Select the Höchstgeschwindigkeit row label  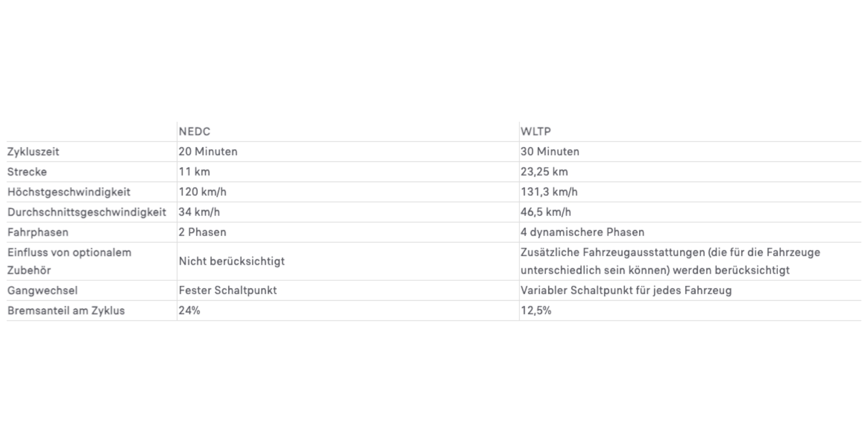point(69,192)
